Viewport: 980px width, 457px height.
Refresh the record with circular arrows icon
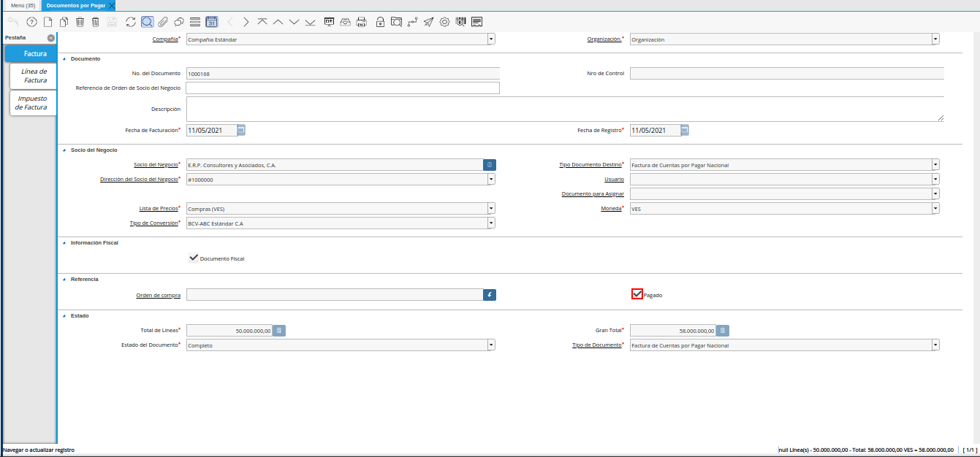coord(131,22)
